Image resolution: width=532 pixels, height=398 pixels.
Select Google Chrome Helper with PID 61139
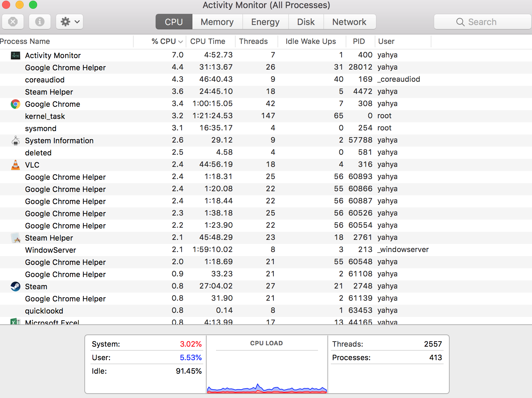point(266,299)
